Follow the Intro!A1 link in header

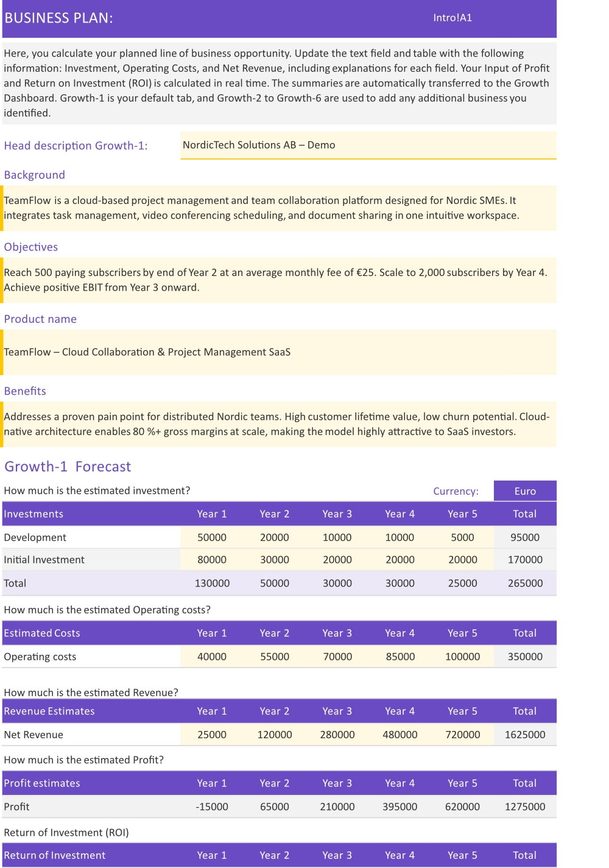click(x=452, y=18)
